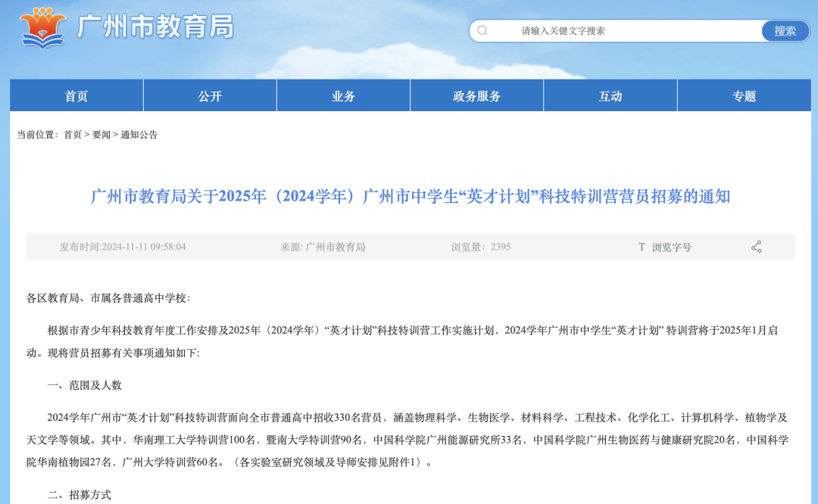Select the 互动 navigation item
The width and height of the screenshot is (818, 504).
pyautogui.click(x=610, y=96)
